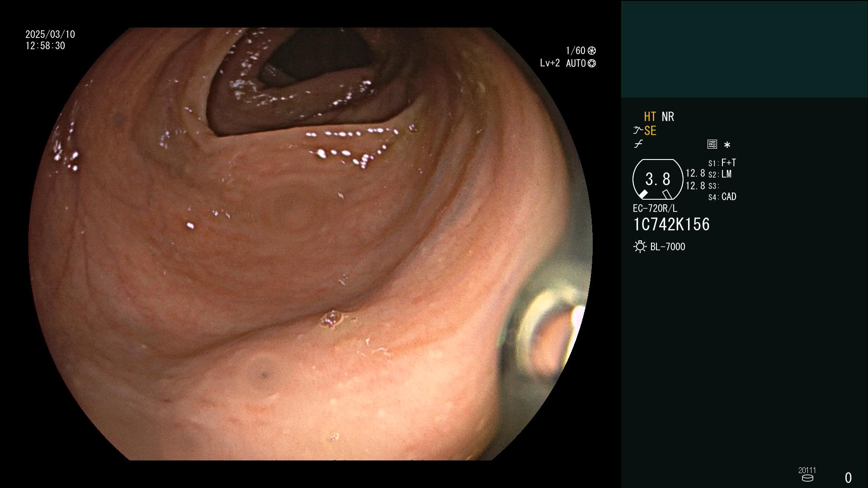Screen dimensions: 868x488
Task: Click the orange SE label
Action: pos(650,131)
